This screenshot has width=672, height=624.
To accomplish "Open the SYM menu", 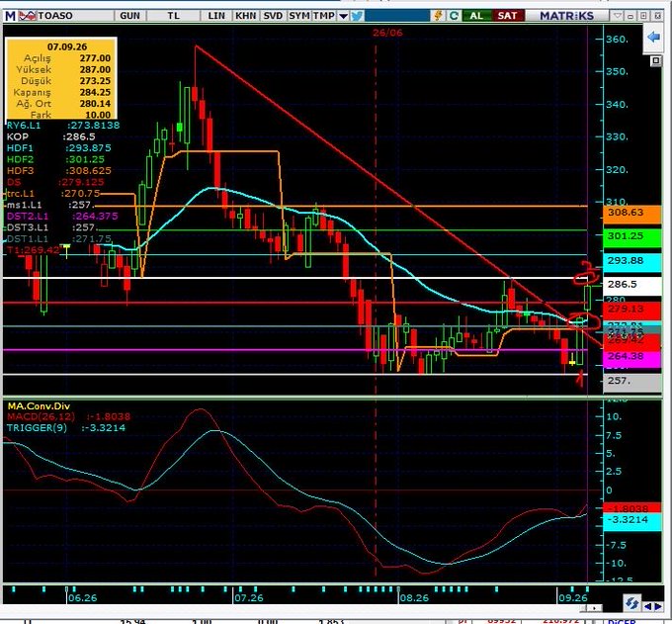I will (299, 16).
